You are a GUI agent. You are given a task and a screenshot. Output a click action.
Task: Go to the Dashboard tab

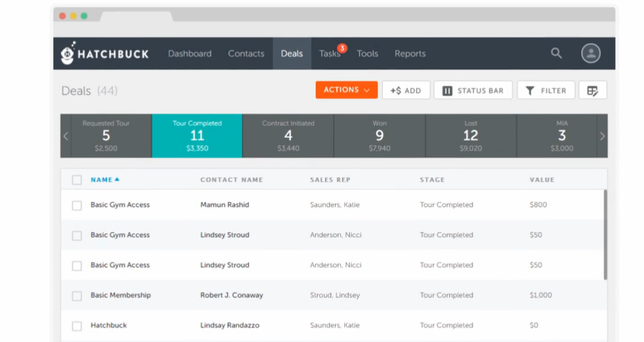(190, 53)
